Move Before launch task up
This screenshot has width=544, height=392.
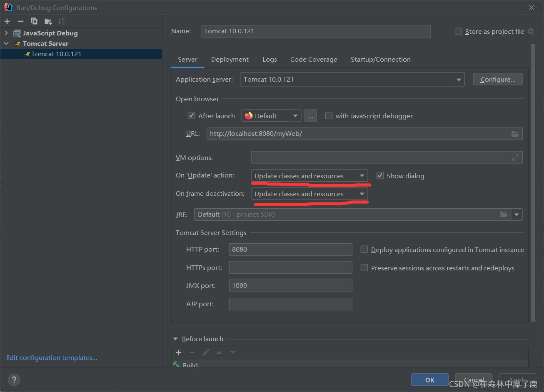(x=219, y=352)
